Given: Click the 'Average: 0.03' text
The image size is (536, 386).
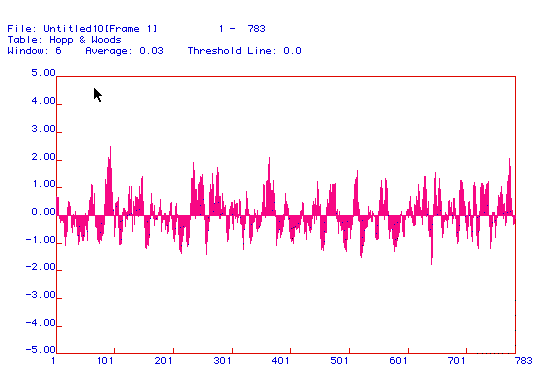Looking at the screenshot, I should coord(124,51).
